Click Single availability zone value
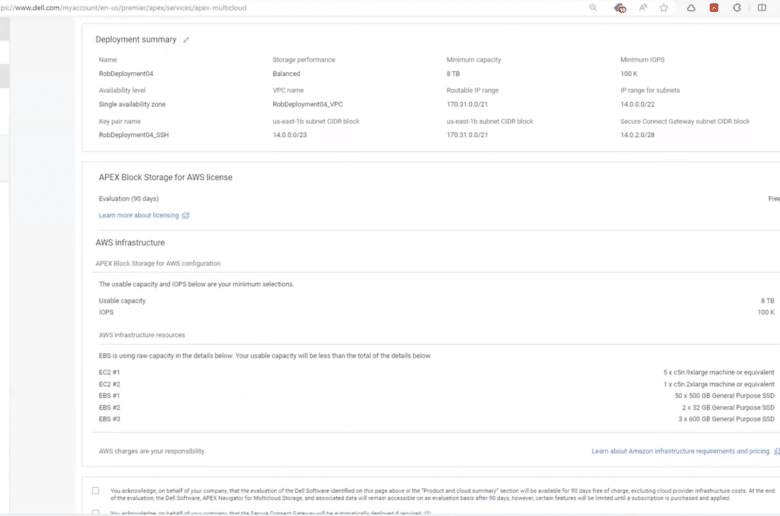 [132, 104]
